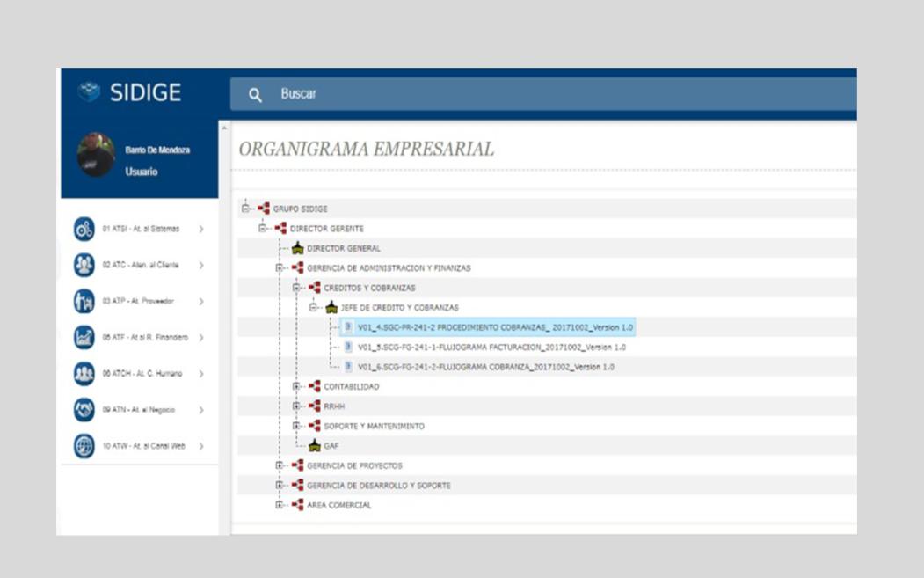Click the 10 ATW globe icon

click(x=84, y=446)
